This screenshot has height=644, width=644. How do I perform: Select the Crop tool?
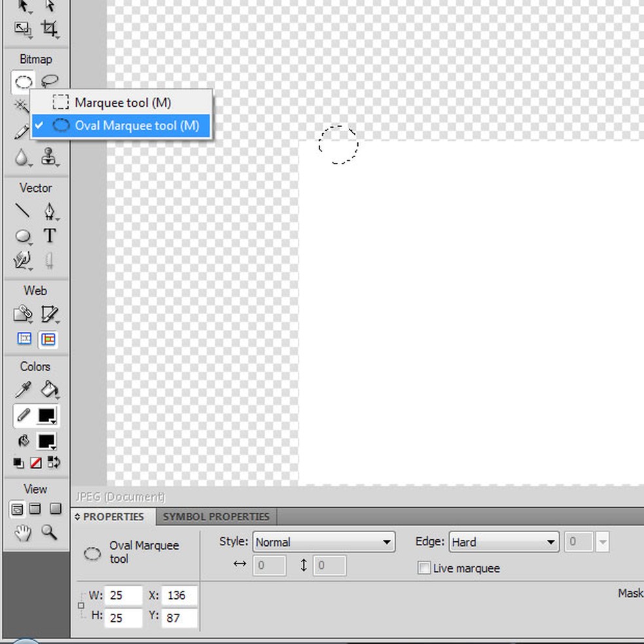tap(49, 28)
